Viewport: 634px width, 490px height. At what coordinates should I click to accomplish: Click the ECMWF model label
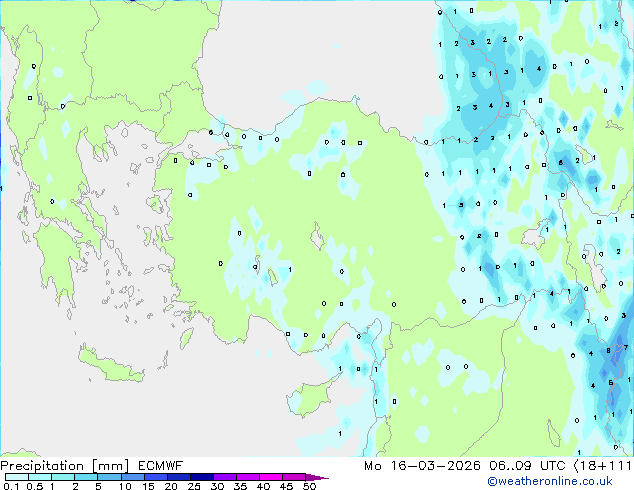pyautogui.click(x=161, y=466)
